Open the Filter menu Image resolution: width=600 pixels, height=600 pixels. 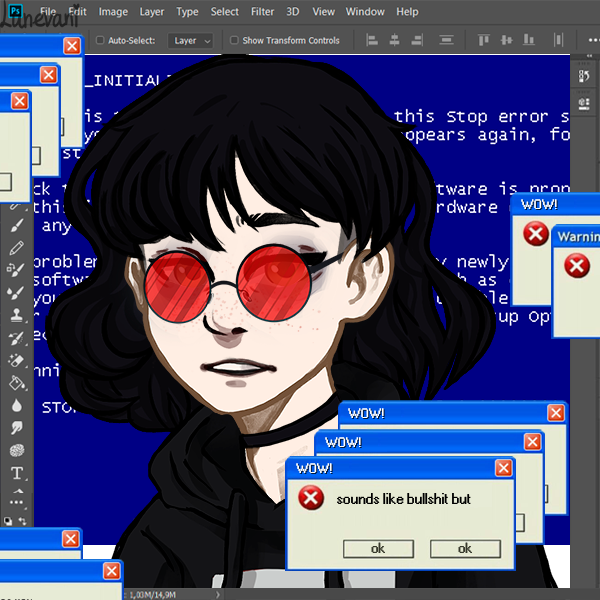click(262, 12)
